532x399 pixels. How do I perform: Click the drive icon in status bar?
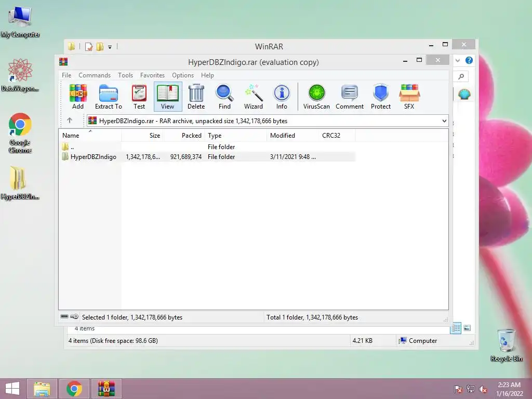click(x=64, y=316)
